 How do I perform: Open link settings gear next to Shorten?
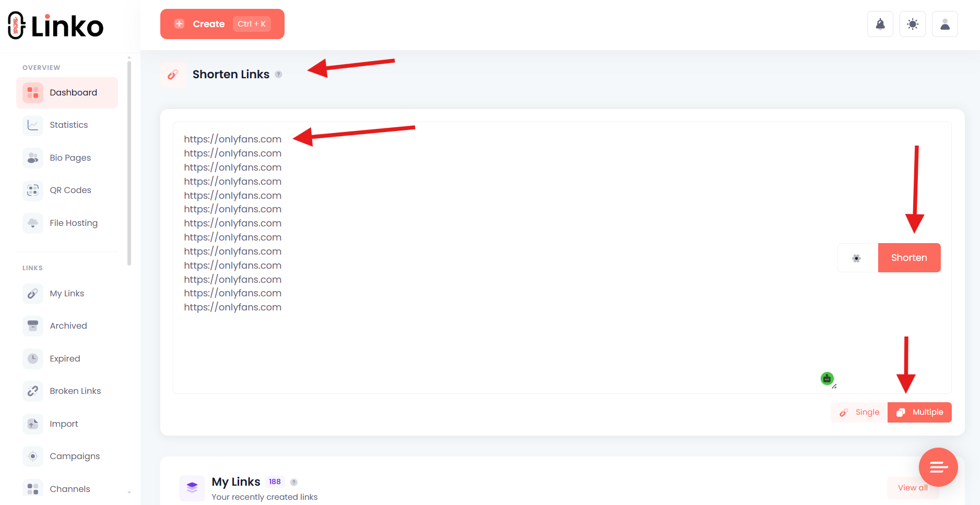point(857,258)
